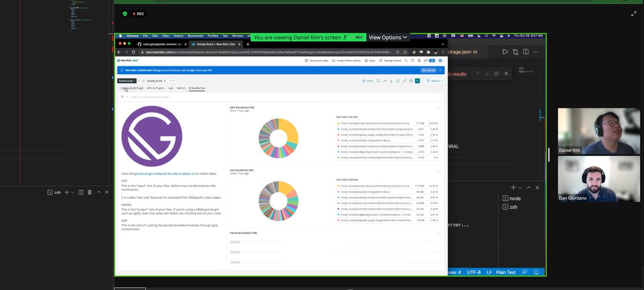Click the Share button
This screenshot has height=290, width=644.
368,81
